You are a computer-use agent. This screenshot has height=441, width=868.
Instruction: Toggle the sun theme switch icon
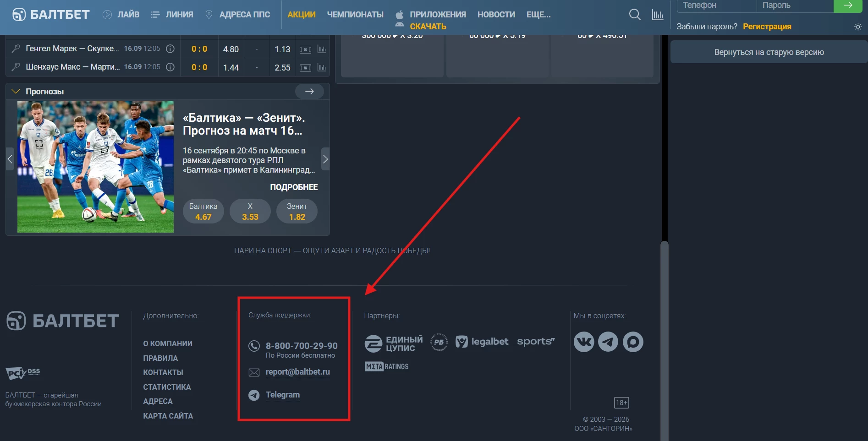[858, 27]
